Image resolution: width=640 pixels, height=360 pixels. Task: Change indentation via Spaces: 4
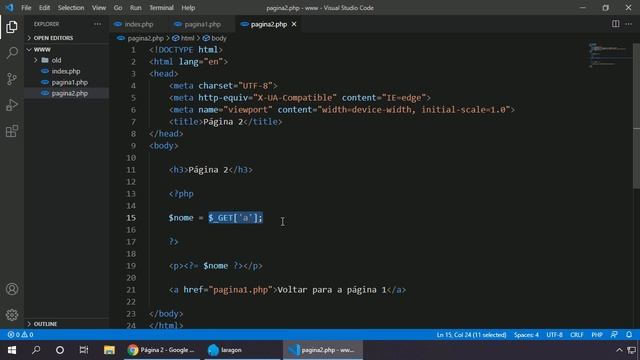coord(526,335)
